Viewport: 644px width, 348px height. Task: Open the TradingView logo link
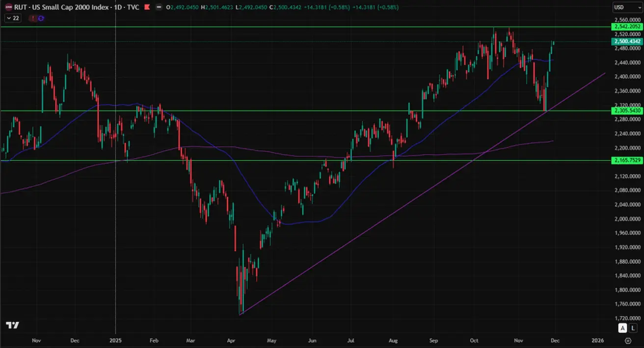point(12,325)
